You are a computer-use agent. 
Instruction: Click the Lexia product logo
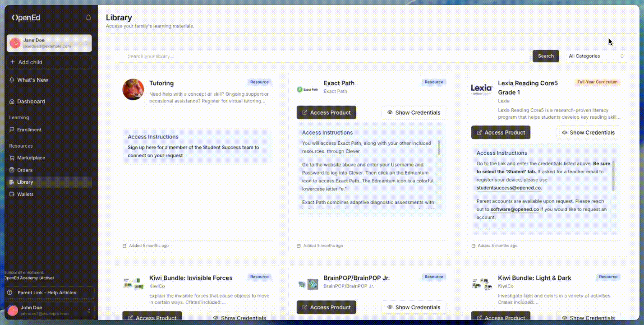click(x=481, y=88)
